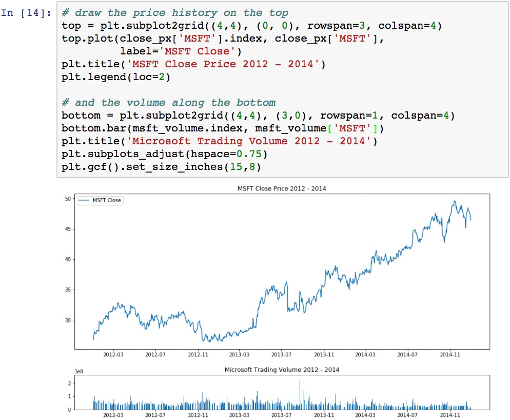Click the comment 'draw the price history on the top'

pyautogui.click(x=175, y=13)
